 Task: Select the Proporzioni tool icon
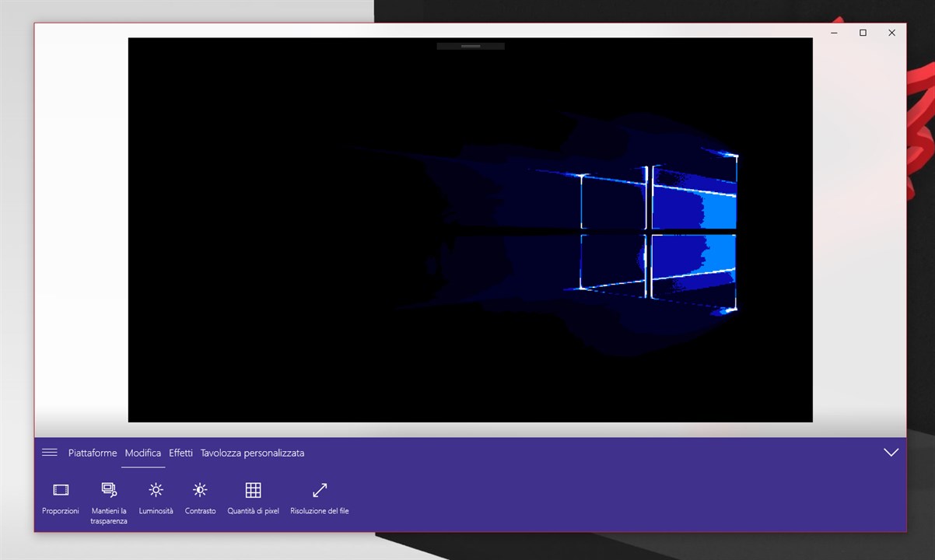click(61, 490)
